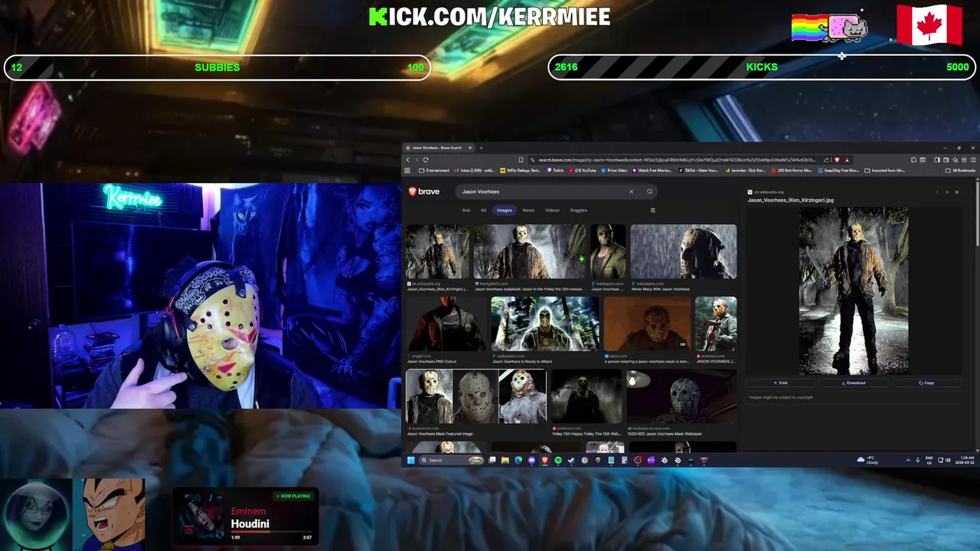Open the YouTube bookmark
The height and width of the screenshot is (551, 980).
(x=582, y=170)
